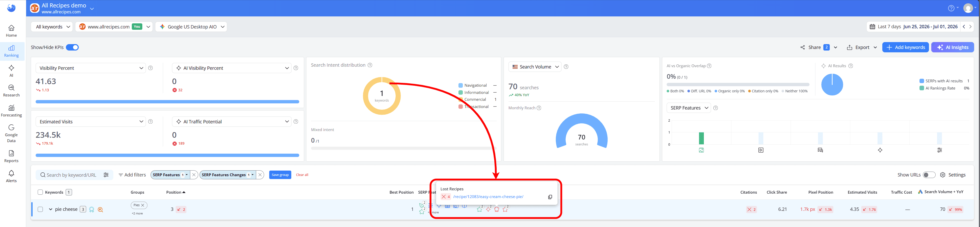Check the pie cheese row checkbox
Viewport: 980px width, 227px height.
[40, 210]
